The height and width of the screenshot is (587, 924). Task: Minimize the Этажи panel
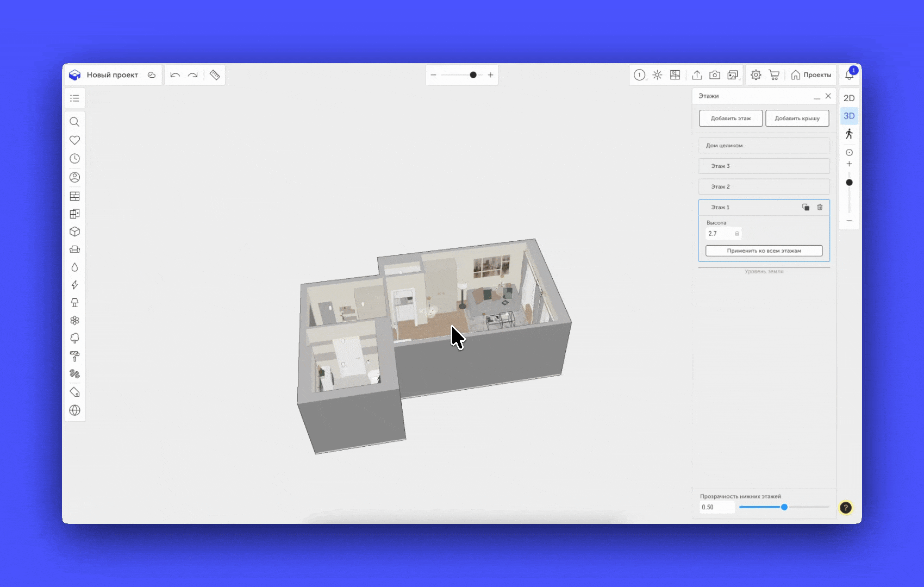816,97
